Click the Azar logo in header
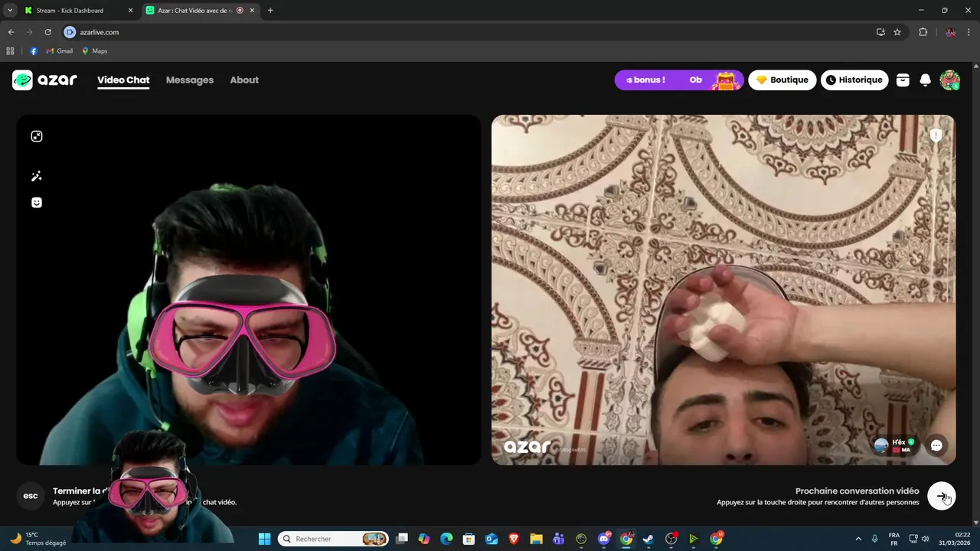This screenshot has height=551, width=980. tap(44, 80)
